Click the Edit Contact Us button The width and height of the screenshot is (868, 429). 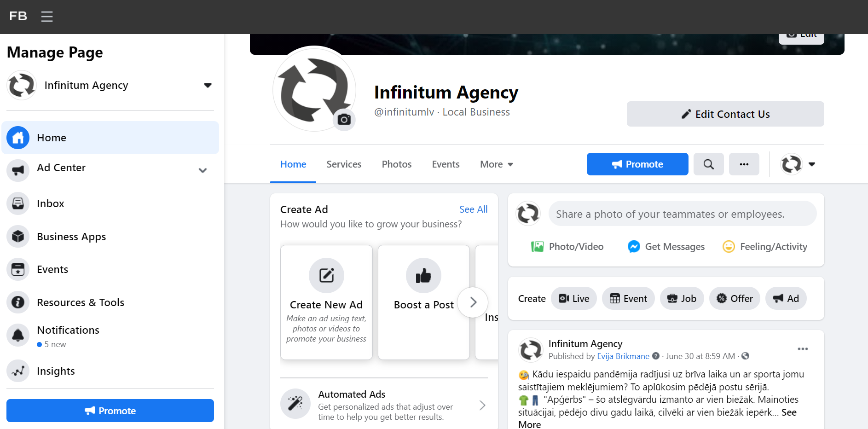[x=725, y=114]
